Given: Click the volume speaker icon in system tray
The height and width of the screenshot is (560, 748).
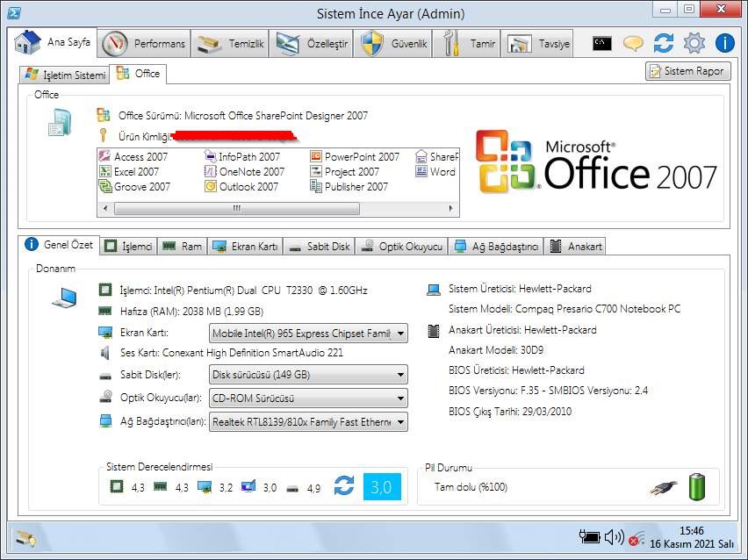Looking at the screenshot, I should pyautogui.click(x=614, y=537).
